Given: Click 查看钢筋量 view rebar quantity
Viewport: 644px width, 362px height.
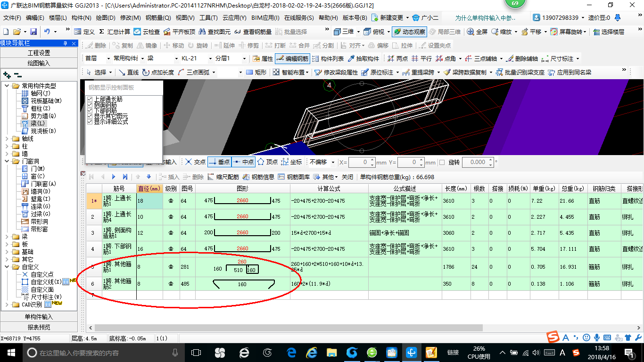Looking at the screenshot, I should coord(253,32).
